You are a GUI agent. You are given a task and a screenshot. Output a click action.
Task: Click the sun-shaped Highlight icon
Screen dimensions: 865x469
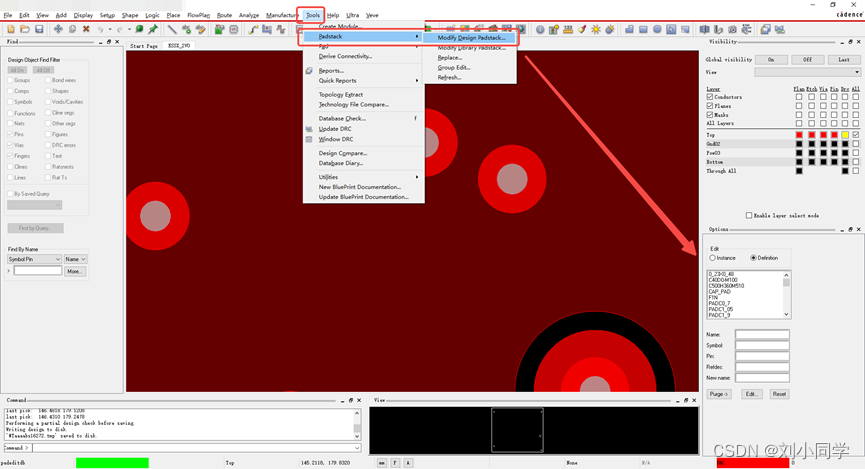tap(596, 29)
